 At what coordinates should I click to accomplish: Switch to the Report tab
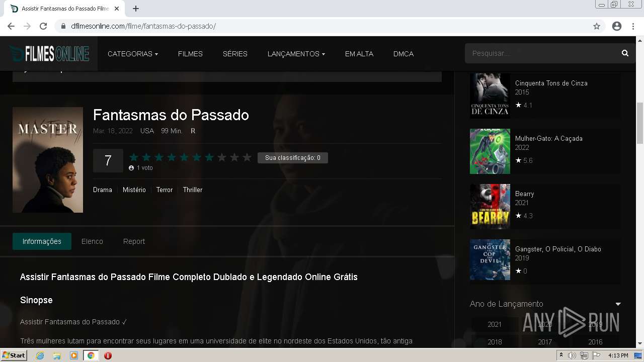134,241
